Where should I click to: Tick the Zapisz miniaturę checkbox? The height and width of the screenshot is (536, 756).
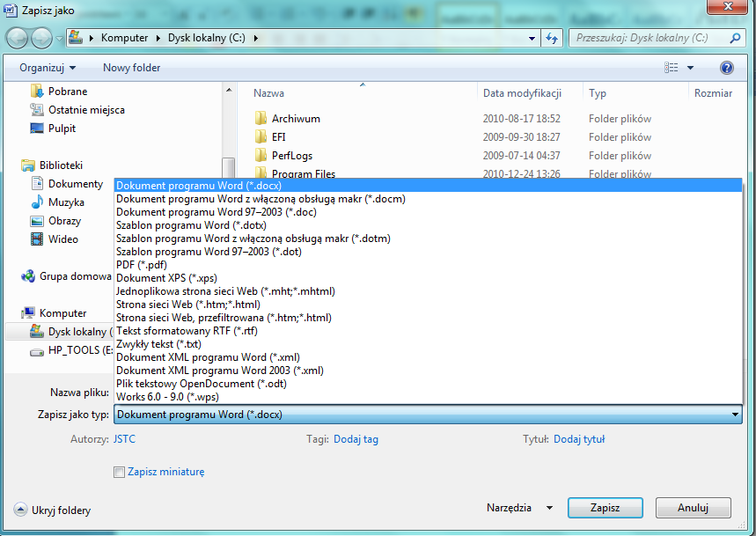tap(119, 472)
